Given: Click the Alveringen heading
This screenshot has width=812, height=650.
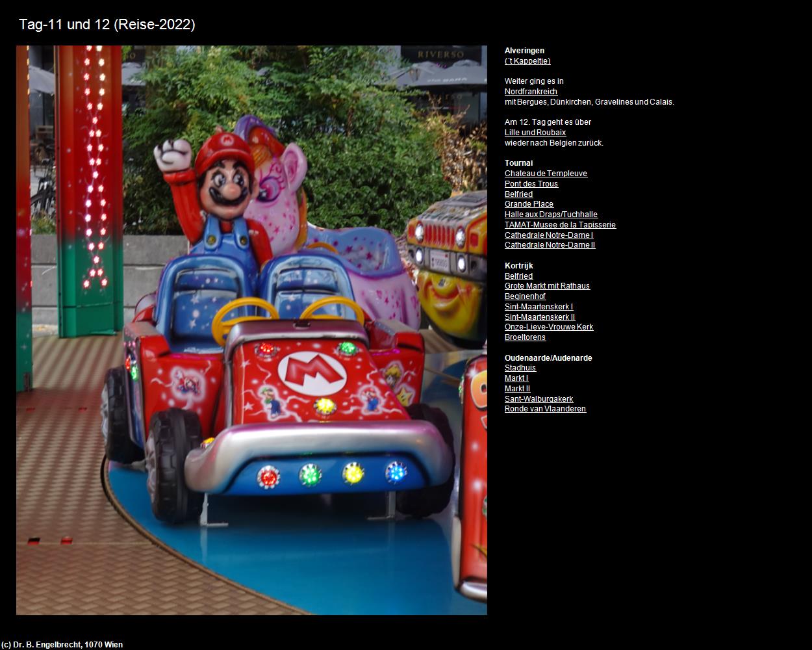Looking at the screenshot, I should [x=524, y=51].
